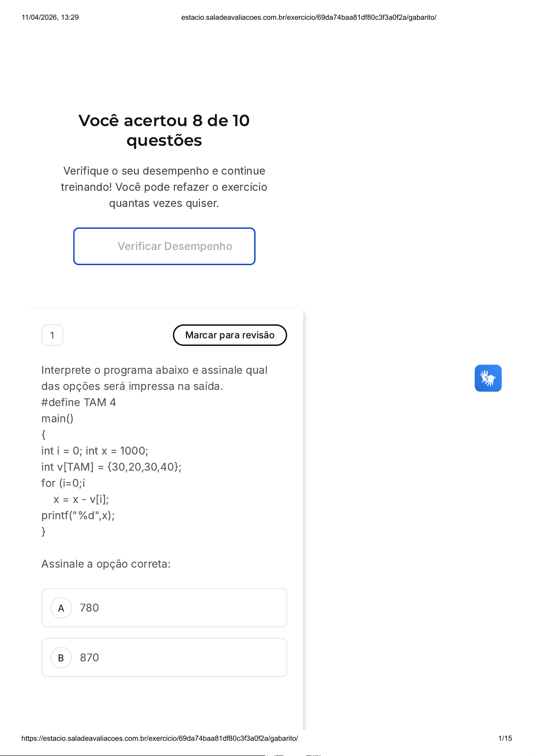Open the gabarito URL link in the footer
Screen dimensions: 534x756
coord(160,738)
